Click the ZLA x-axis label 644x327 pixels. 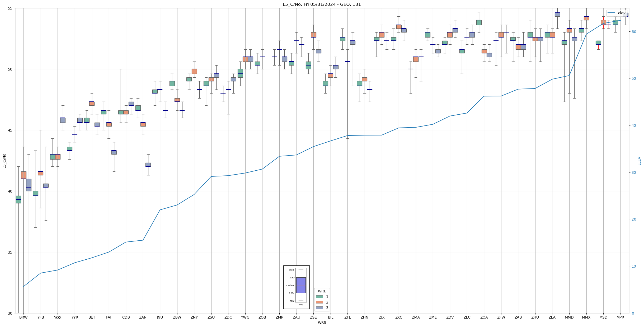[x=552, y=317]
